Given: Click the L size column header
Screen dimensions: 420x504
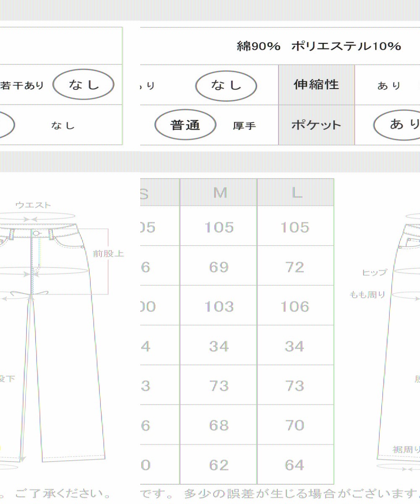Looking at the screenshot, I should 296,193.
